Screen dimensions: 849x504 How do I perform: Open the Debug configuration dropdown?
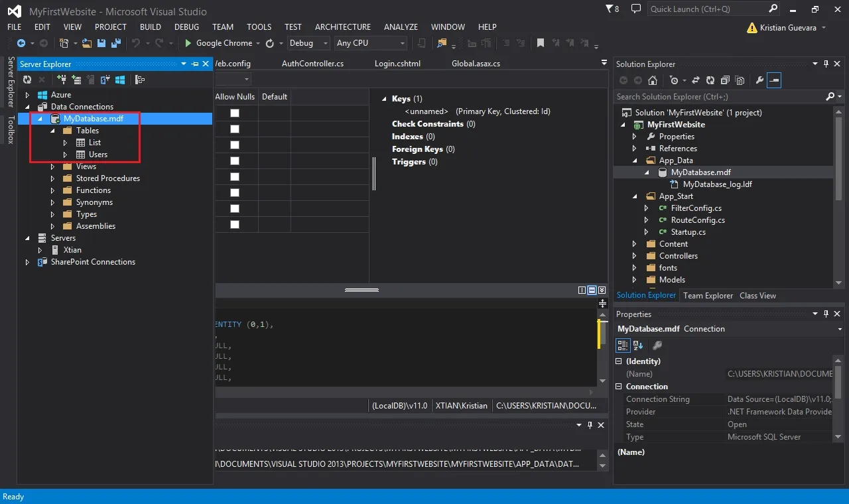[308, 43]
